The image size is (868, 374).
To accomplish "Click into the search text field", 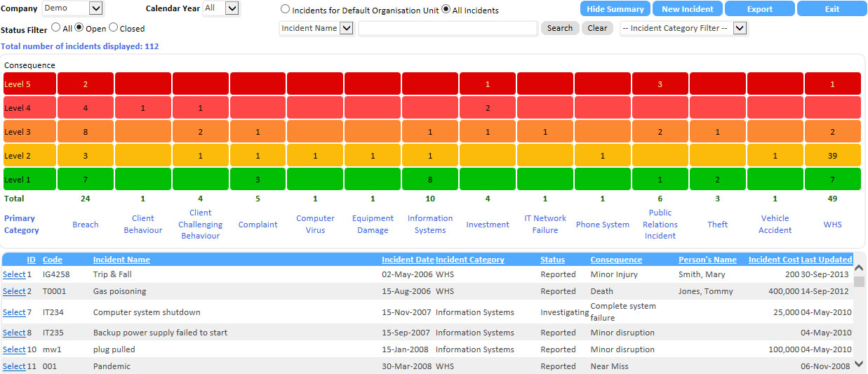I will pos(448,28).
